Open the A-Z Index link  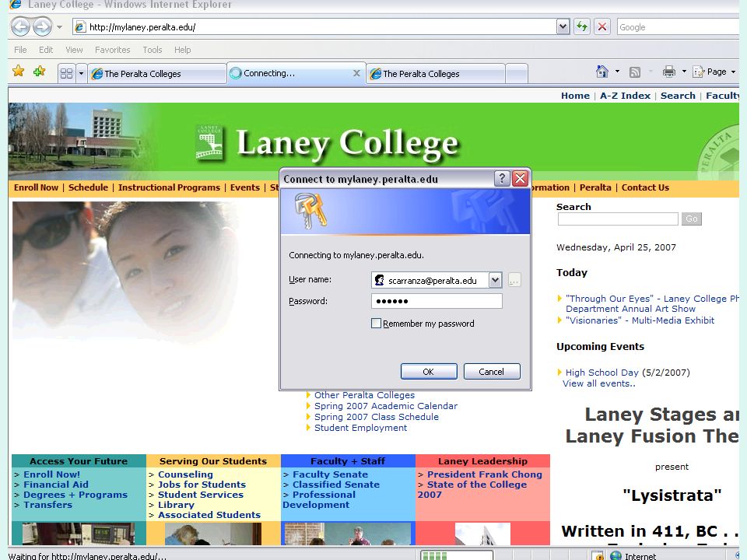tap(625, 96)
